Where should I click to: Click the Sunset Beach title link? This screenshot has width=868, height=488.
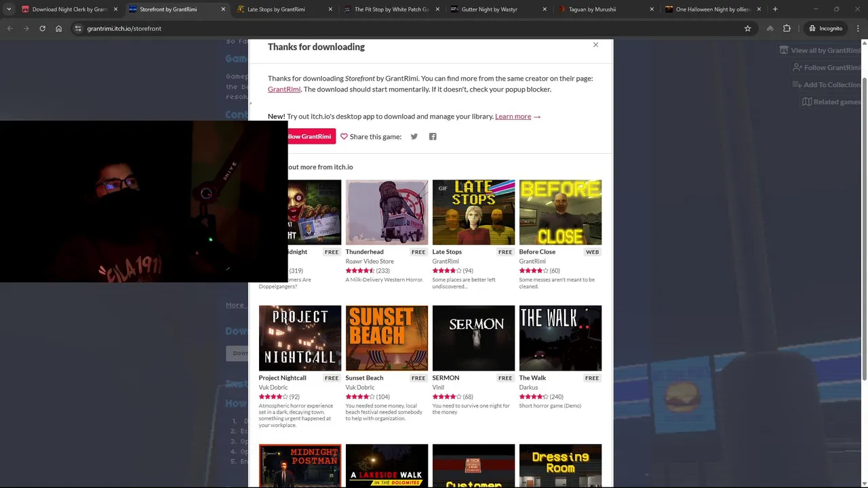point(364,378)
